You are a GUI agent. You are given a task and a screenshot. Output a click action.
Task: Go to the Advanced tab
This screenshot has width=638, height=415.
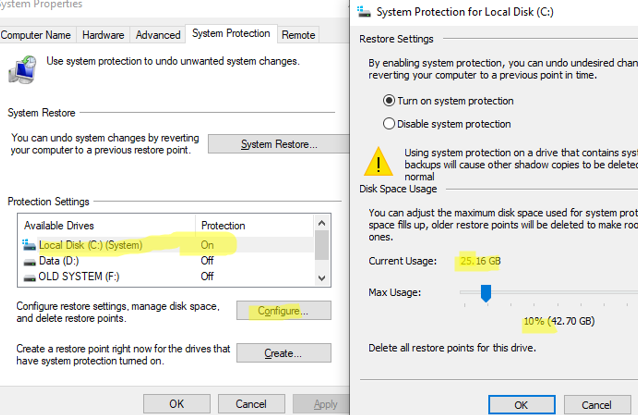(158, 34)
